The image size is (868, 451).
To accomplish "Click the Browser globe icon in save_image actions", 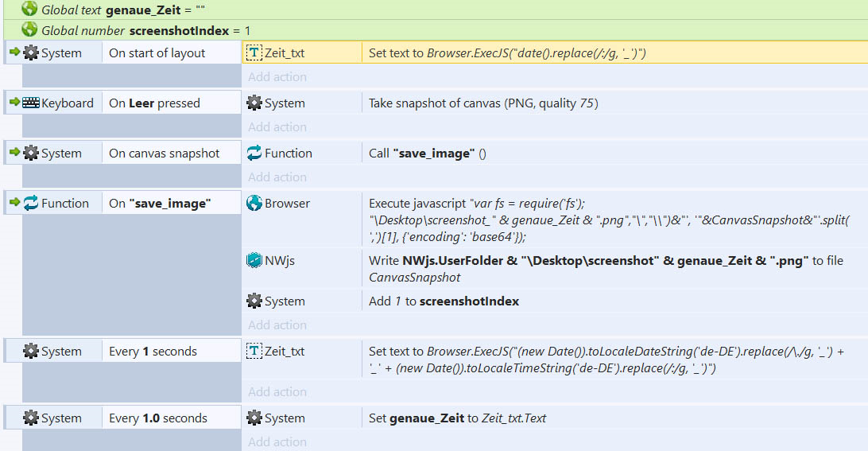I will tap(254, 203).
